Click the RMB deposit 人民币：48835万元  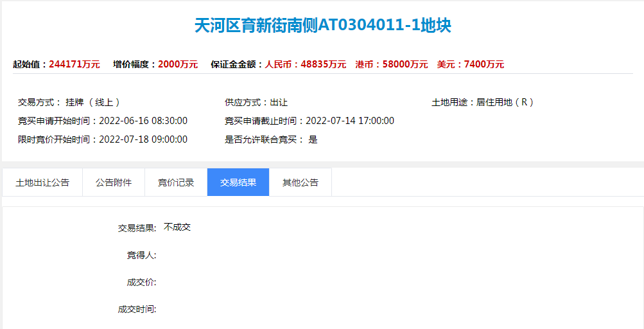[305, 64]
